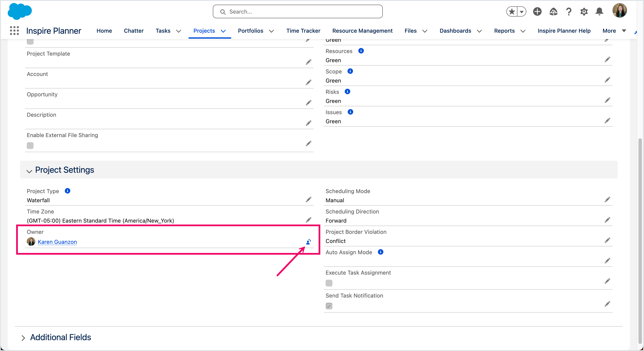
Task: Toggle Execute Task Assignment checkbox
Action: [329, 283]
